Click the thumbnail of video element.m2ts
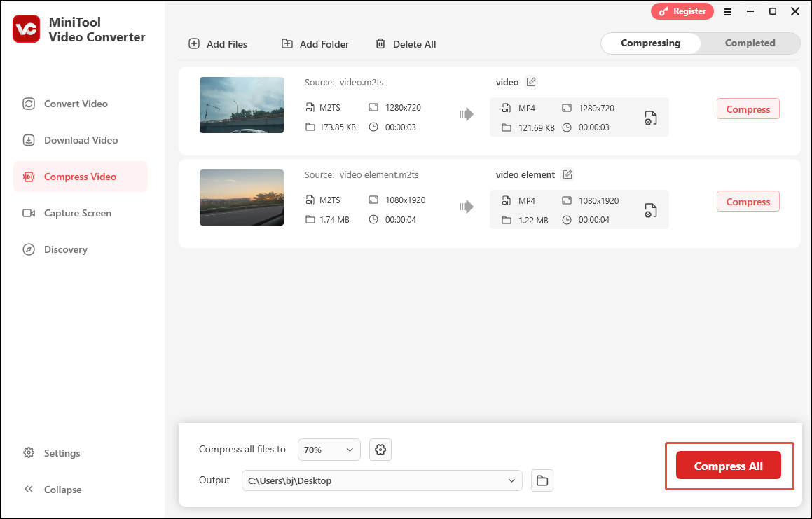 (x=241, y=198)
